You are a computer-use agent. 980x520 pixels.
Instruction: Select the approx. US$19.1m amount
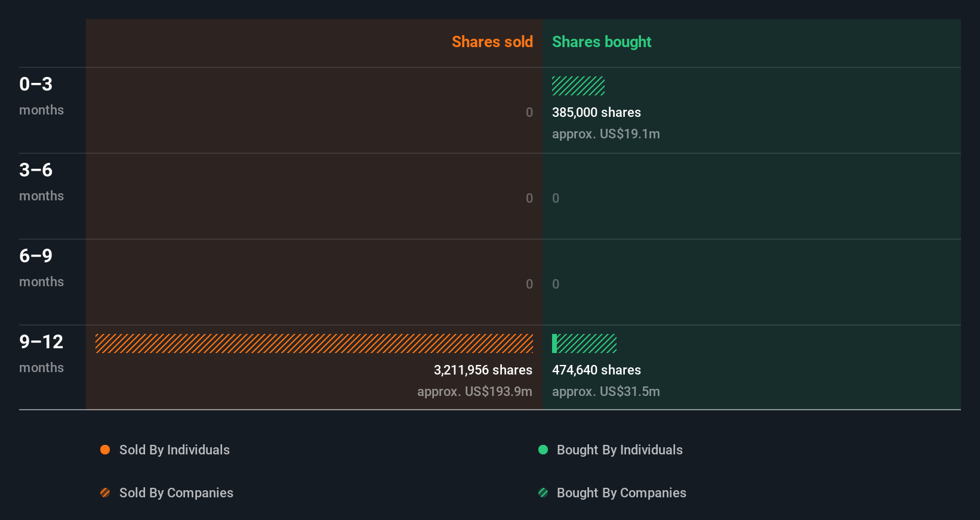coord(606,134)
